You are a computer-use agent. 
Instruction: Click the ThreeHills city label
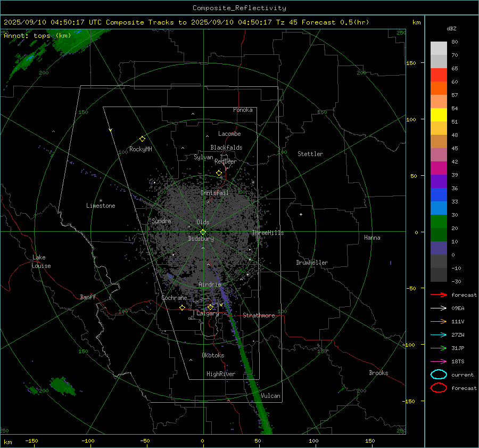click(268, 233)
